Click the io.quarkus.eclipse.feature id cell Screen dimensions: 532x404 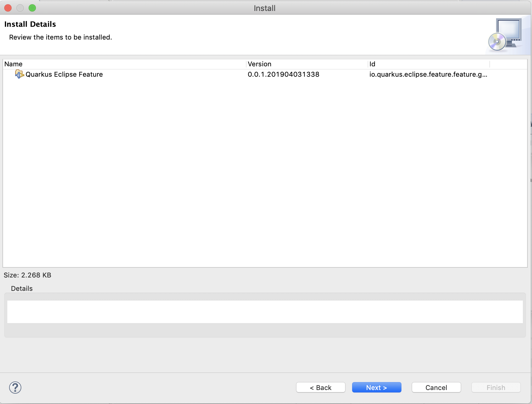click(428, 74)
